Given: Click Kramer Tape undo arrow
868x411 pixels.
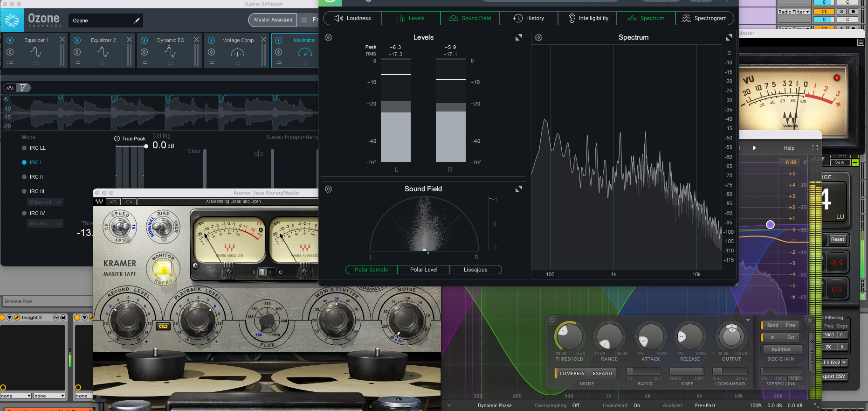Looking at the screenshot, I should click(113, 202).
